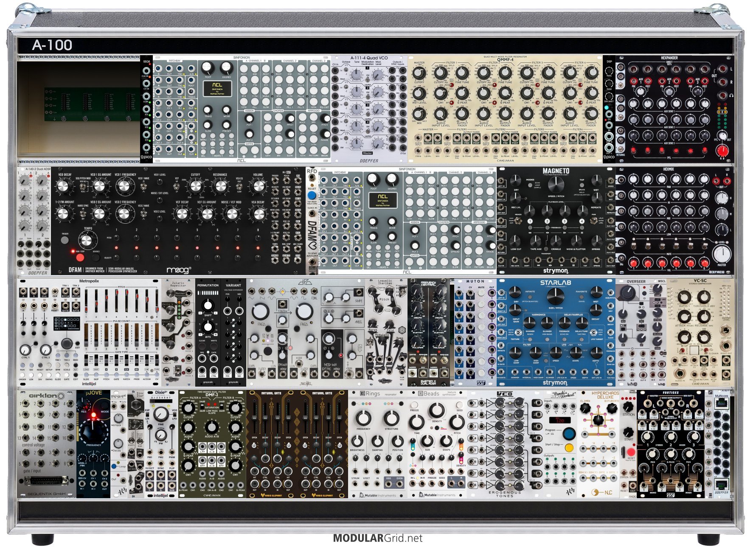The height and width of the screenshot is (547, 756).
Task: Select the WMD Overseer module
Action: click(641, 332)
